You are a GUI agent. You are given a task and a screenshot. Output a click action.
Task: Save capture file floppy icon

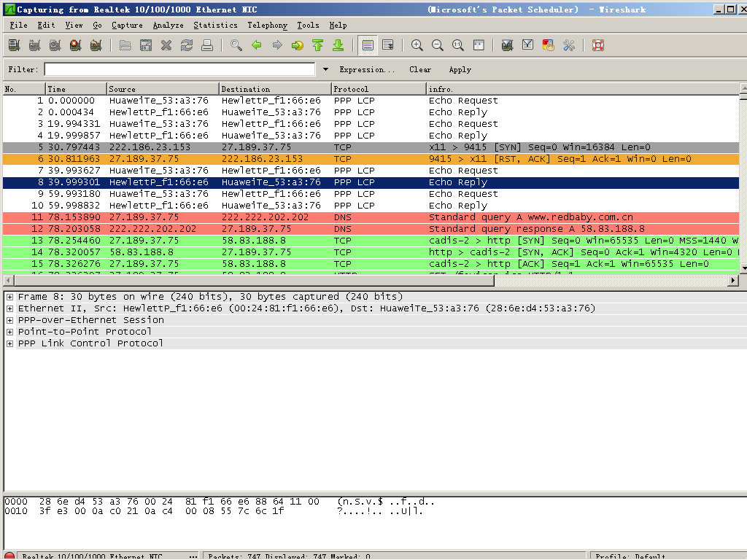pyautogui.click(x=146, y=45)
